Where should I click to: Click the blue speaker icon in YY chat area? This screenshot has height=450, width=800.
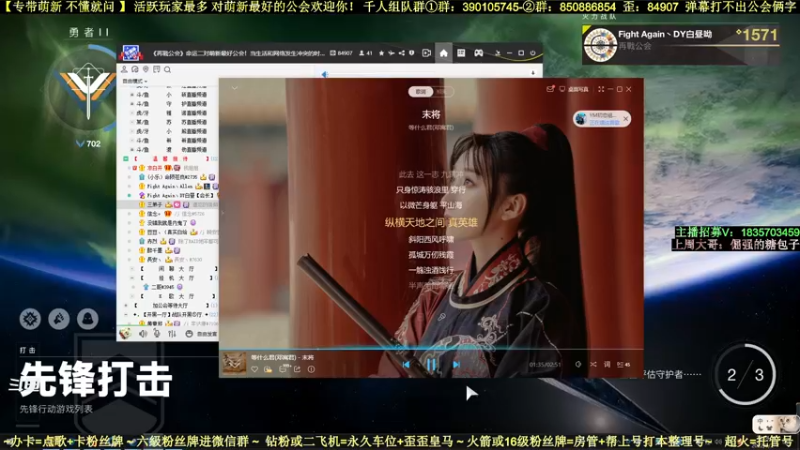[324, 74]
